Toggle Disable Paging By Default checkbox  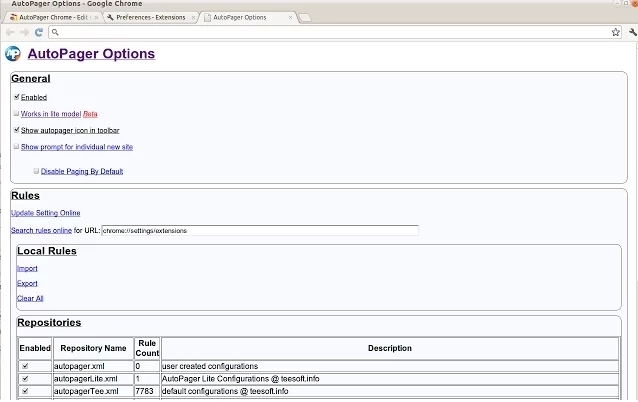tap(36, 171)
